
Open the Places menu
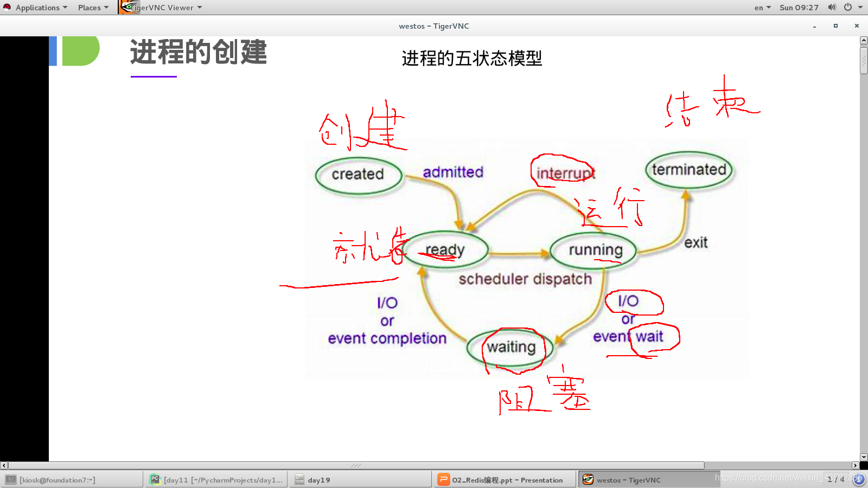coord(93,8)
